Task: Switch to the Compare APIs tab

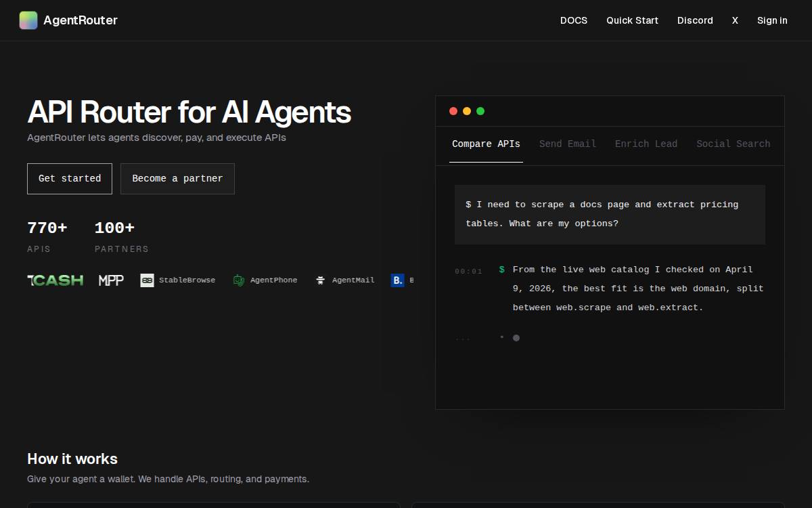Action: 486,144
